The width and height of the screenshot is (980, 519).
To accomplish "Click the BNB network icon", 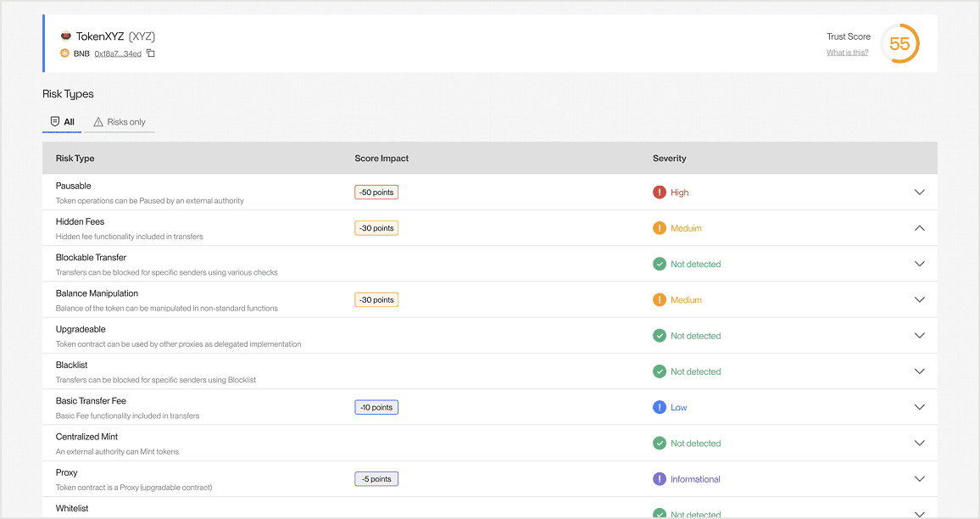I will click(x=64, y=53).
